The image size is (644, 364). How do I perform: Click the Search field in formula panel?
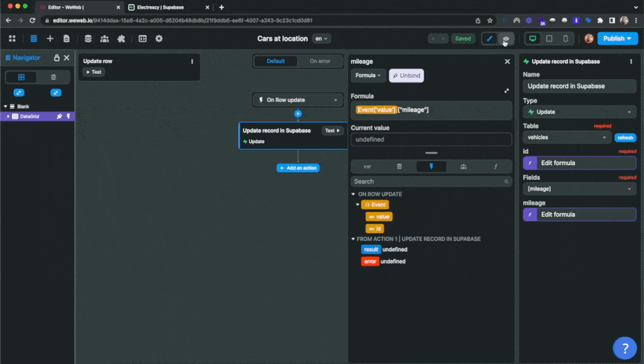[431, 181]
